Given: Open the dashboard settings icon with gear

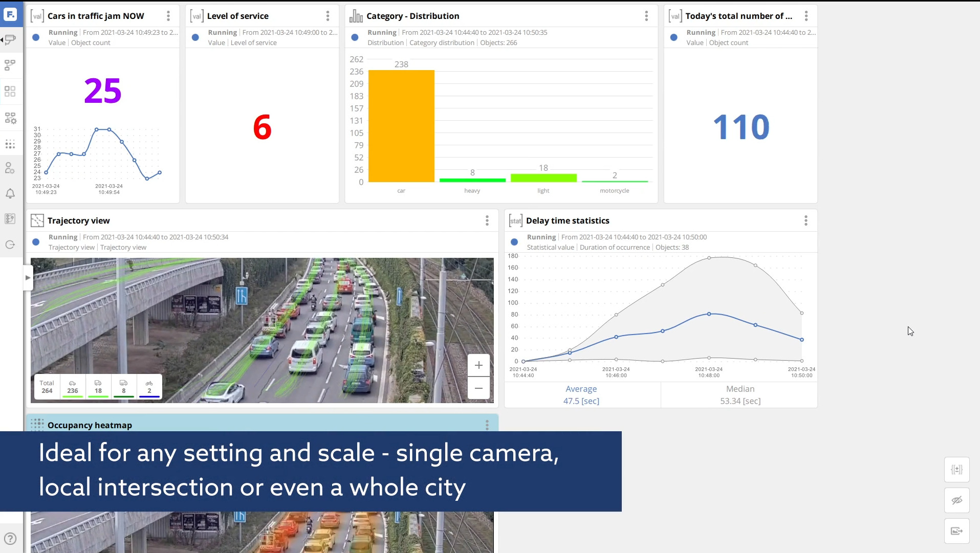Looking at the screenshot, I should pyautogui.click(x=10, y=118).
